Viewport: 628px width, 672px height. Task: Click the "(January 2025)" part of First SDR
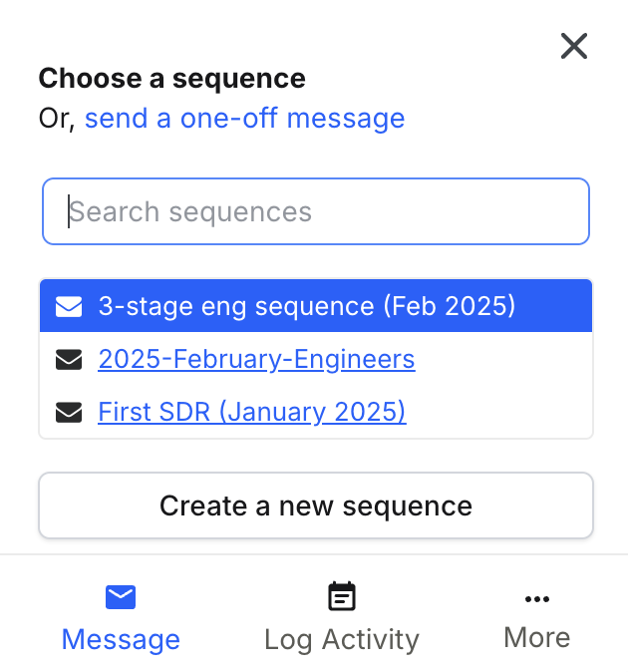(312, 412)
